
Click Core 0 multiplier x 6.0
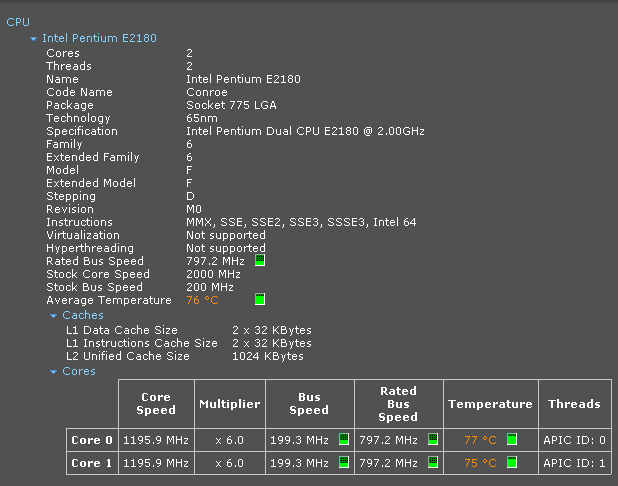coord(230,440)
